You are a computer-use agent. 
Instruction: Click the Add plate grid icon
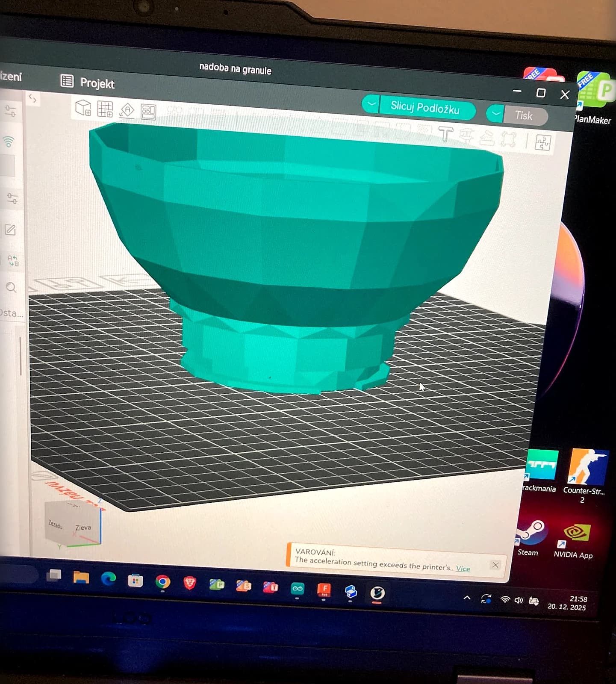click(105, 109)
